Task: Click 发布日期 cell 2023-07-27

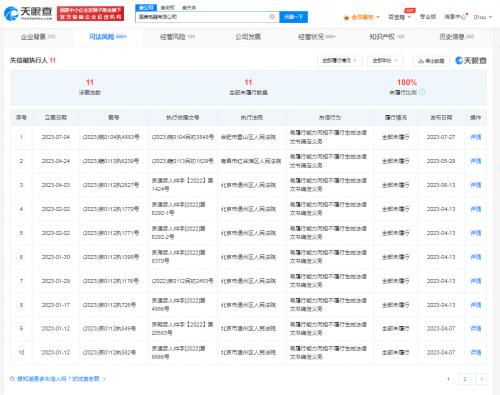Action: 441,137
